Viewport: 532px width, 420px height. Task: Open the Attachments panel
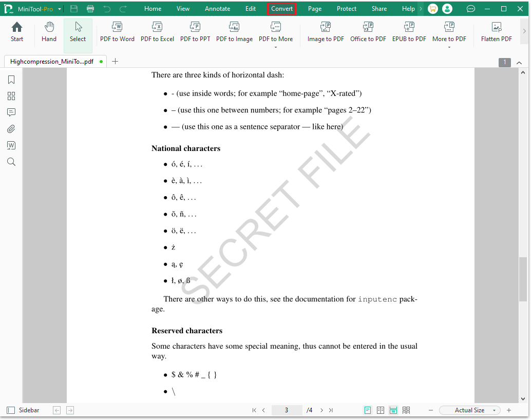(x=11, y=129)
